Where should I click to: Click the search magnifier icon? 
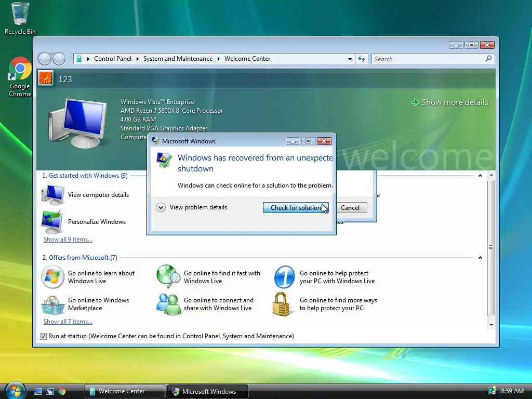tap(488, 59)
